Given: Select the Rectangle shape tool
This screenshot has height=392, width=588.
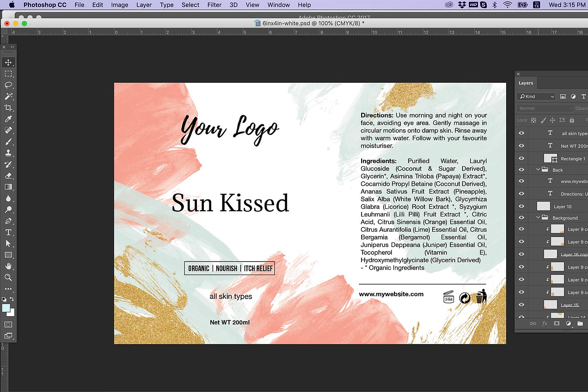Looking at the screenshot, I should [8, 255].
